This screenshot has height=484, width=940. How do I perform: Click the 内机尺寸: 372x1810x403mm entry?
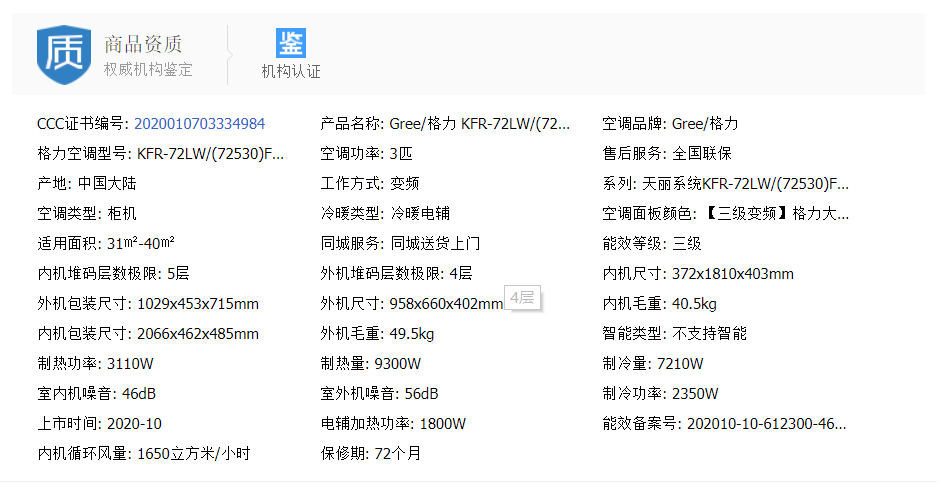(698, 273)
